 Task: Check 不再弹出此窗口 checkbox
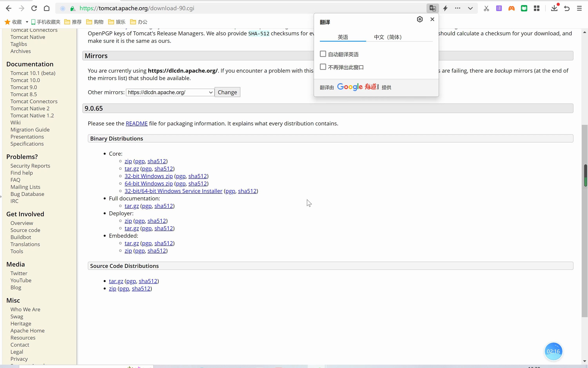(x=323, y=67)
